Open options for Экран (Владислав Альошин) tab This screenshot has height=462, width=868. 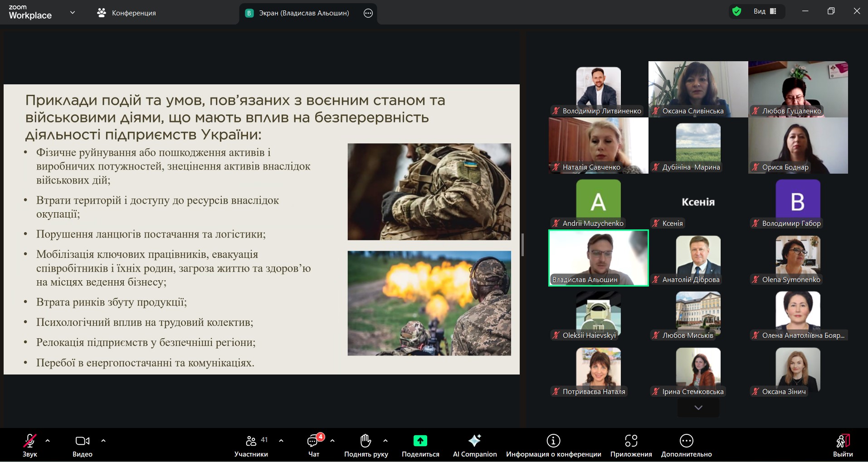(x=368, y=13)
